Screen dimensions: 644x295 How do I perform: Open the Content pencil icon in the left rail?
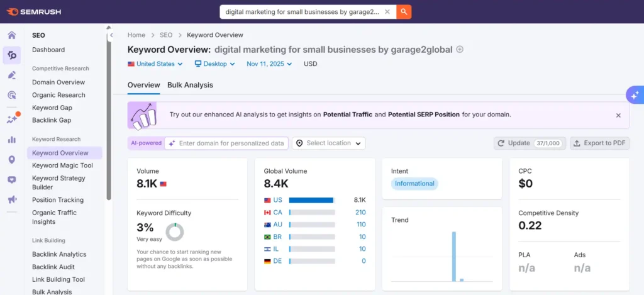coord(12,75)
